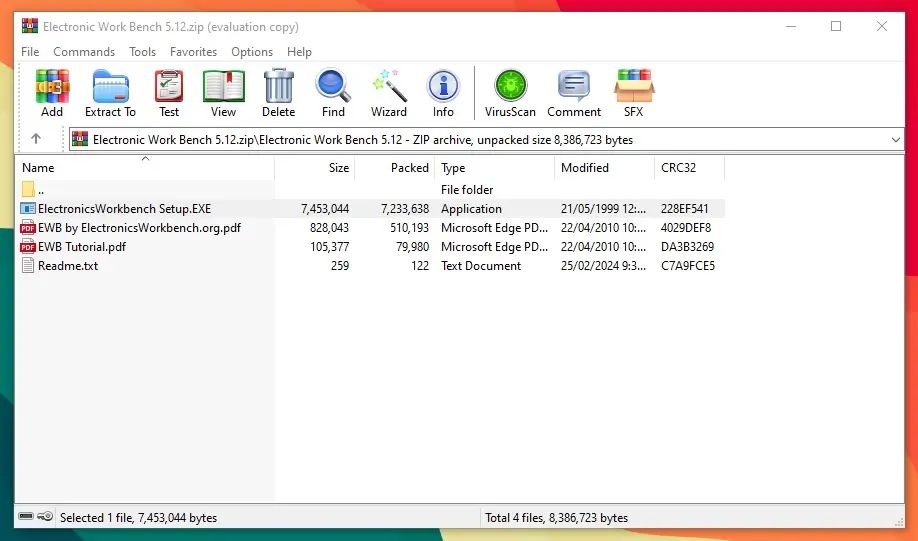
Task: Open the View book icon
Action: [223, 86]
